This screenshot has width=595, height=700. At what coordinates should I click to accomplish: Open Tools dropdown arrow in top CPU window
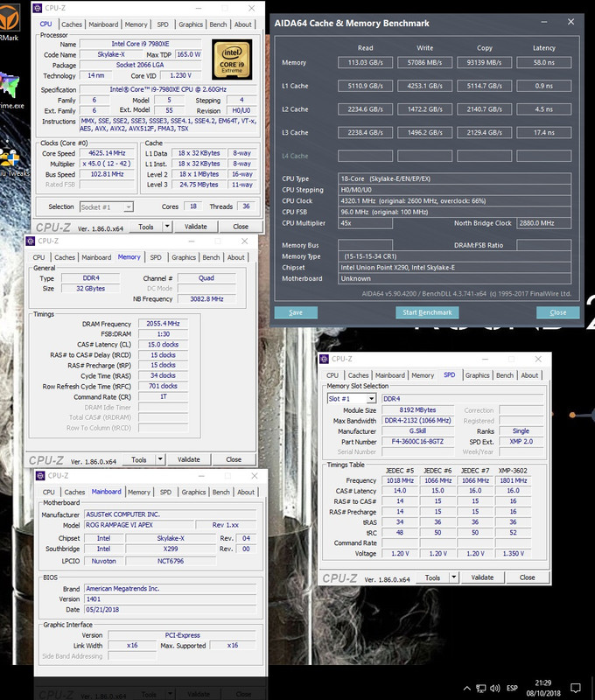pyautogui.click(x=167, y=227)
